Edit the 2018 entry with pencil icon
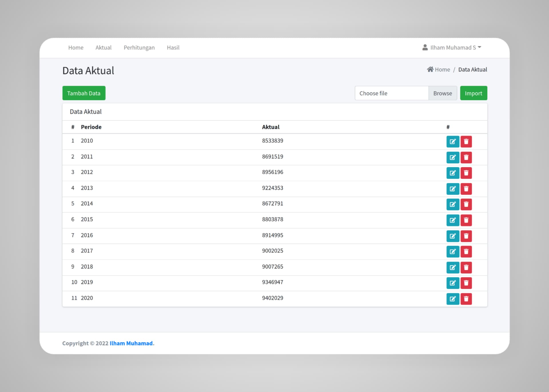549x392 pixels. (453, 267)
